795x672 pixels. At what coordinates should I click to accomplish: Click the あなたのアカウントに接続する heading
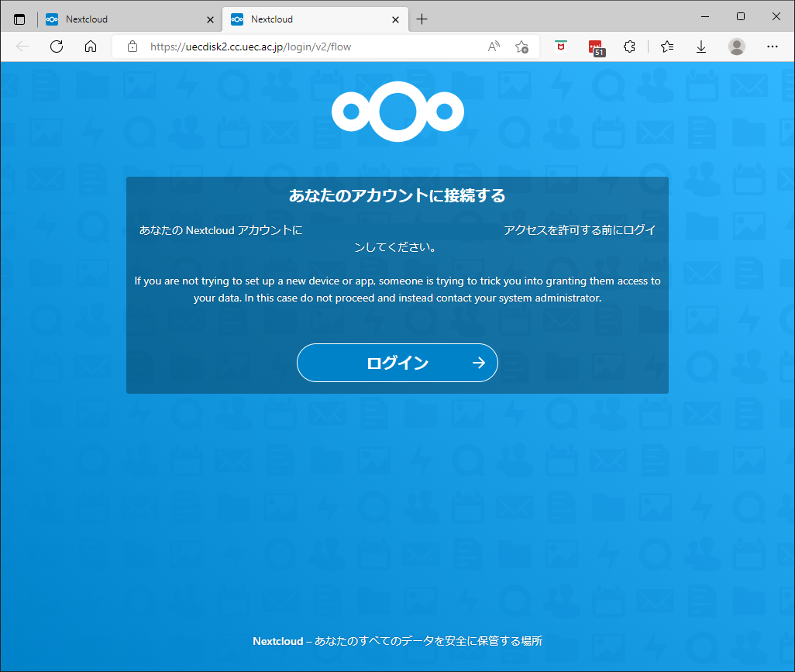pos(397,195)
